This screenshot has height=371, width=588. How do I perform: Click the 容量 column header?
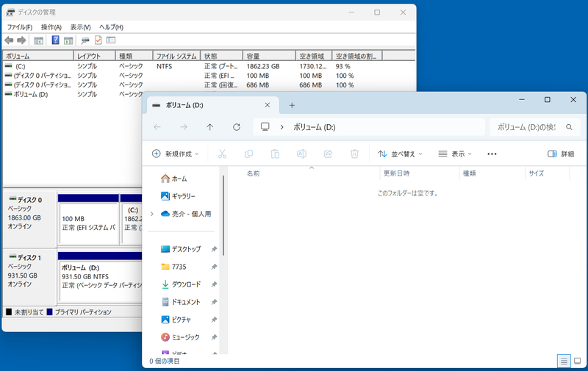(269, 56)
